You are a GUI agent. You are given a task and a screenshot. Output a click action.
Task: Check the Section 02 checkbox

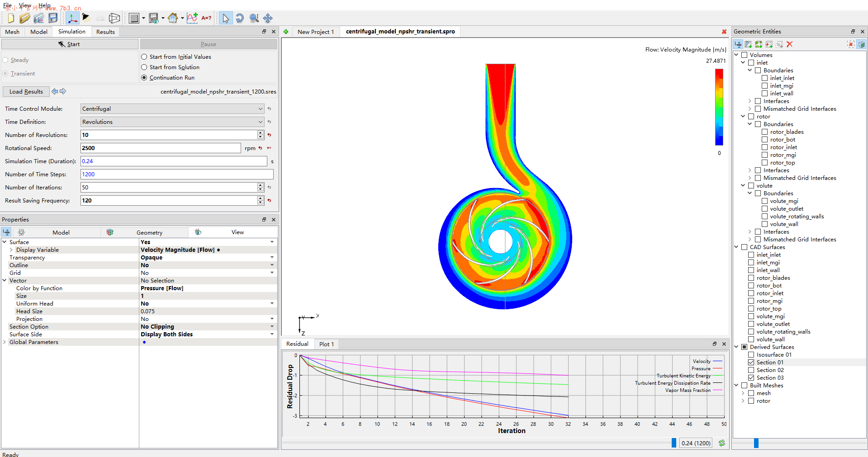tap(751, 370)
